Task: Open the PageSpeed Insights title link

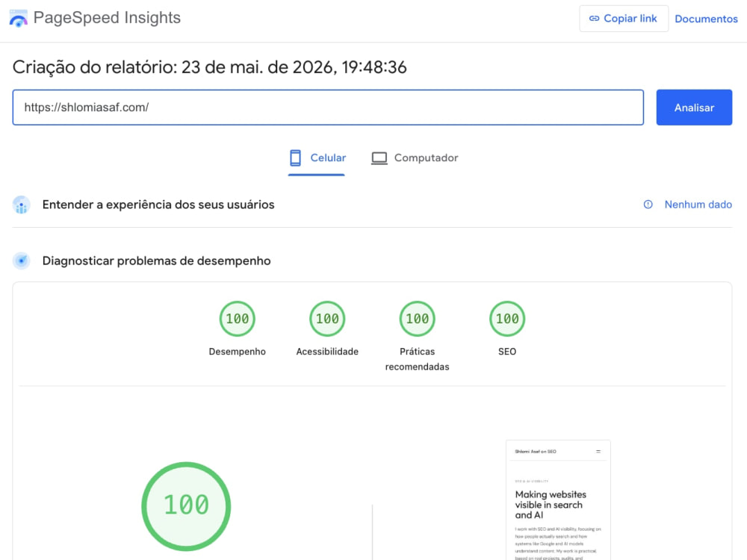Action: [x=107, y=18]
